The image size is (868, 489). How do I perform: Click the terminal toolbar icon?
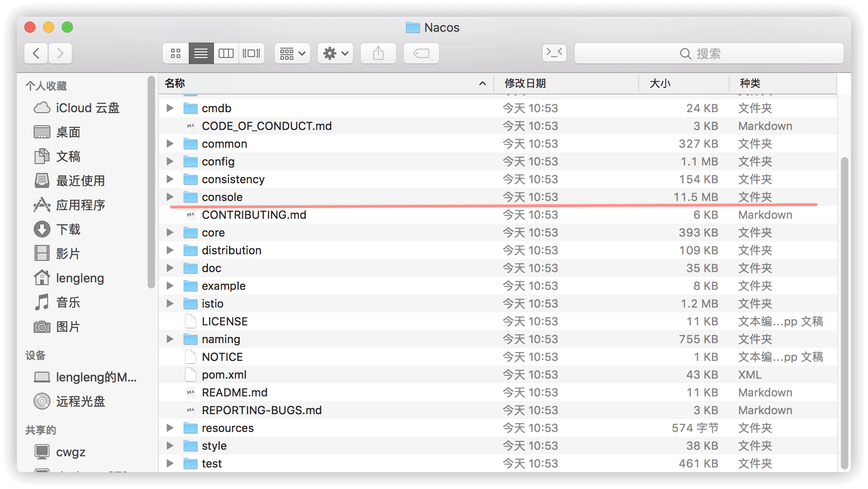[555, 52]
